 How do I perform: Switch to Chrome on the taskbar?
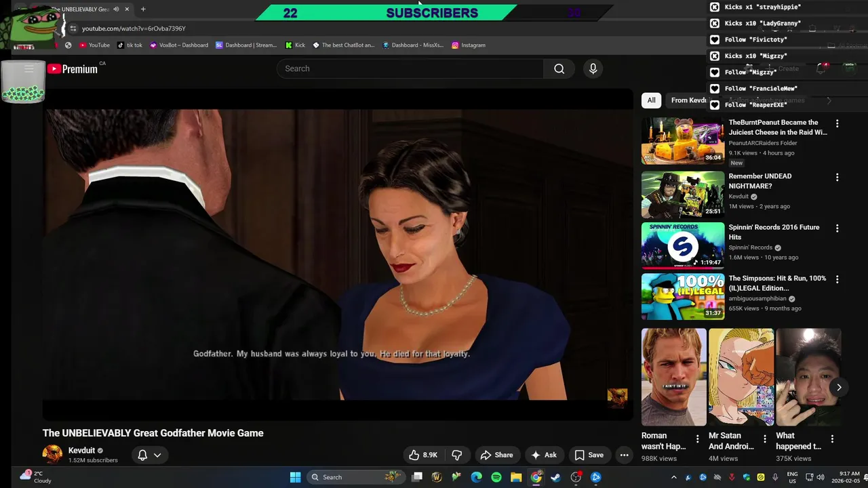point(536,477)
